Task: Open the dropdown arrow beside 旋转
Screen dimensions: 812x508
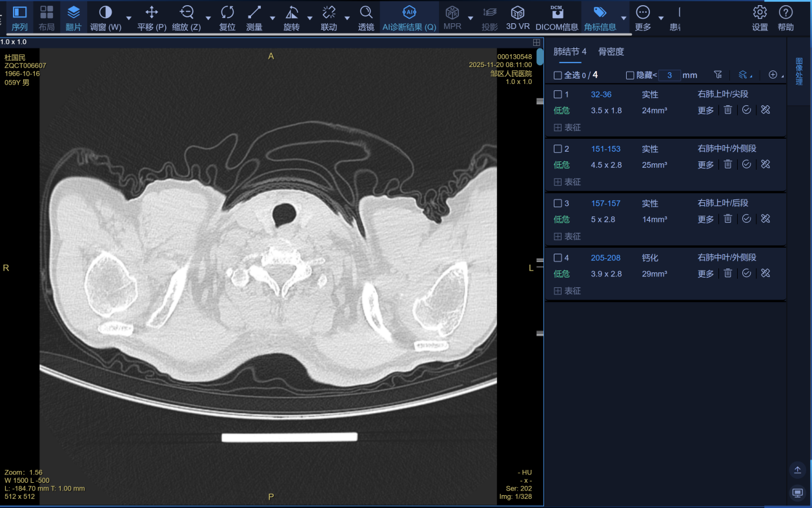Action: click(x=310, y=18)
